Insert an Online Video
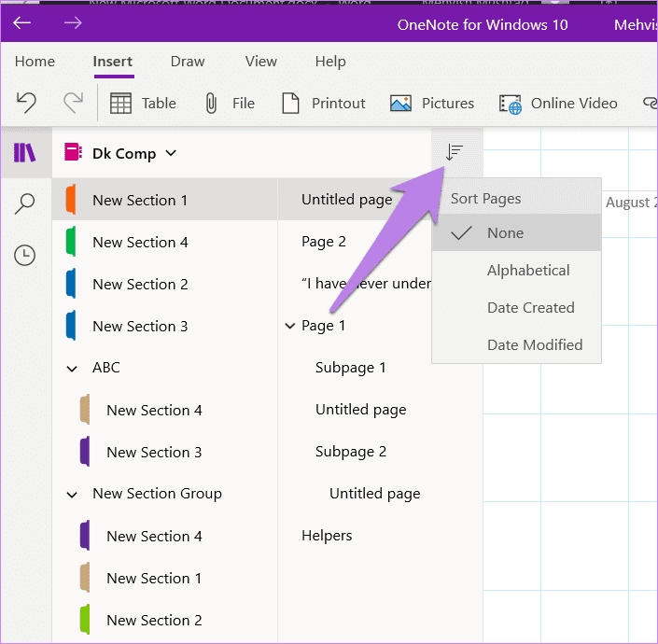Screen dimensions: 658x644 (x=558, y=104)
